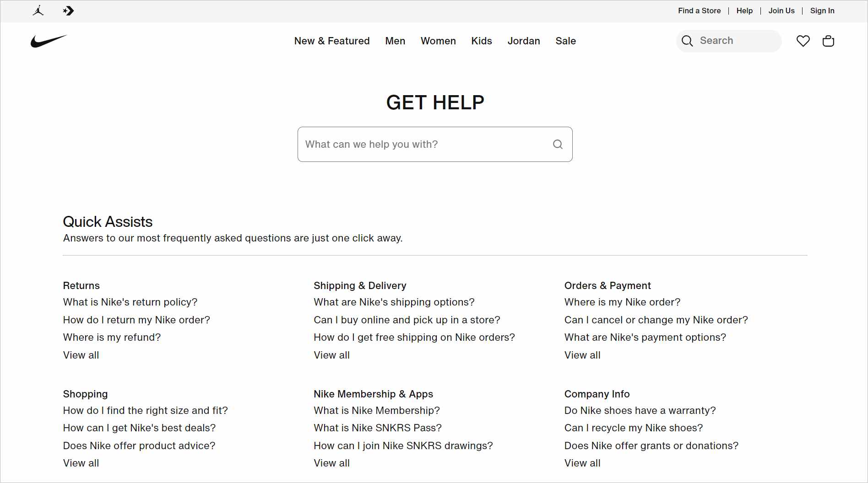The width and height of the screenshot is (868, 483).
Task: Open the New & Featured menu
Action: tap(332, 41)
